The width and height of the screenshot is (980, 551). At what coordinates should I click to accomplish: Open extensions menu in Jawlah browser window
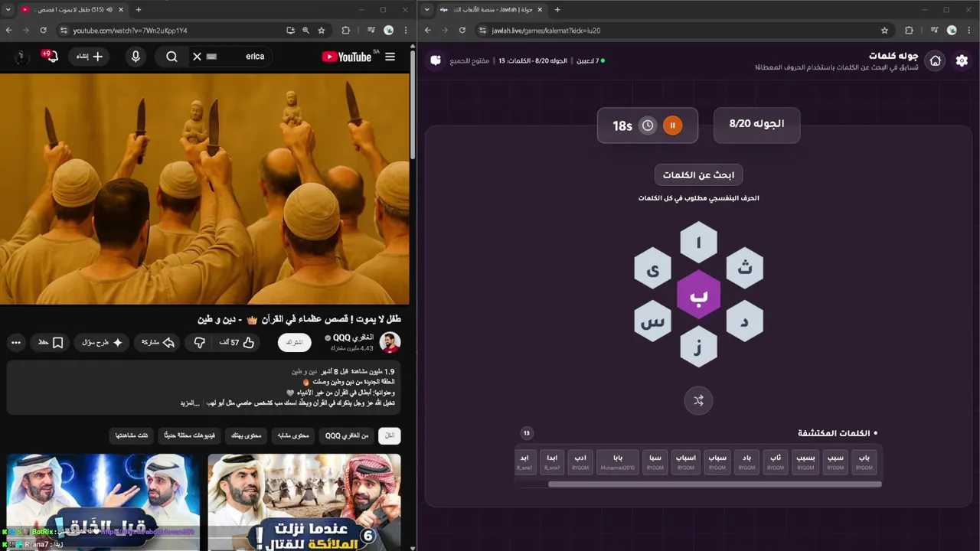click(909, 31)
